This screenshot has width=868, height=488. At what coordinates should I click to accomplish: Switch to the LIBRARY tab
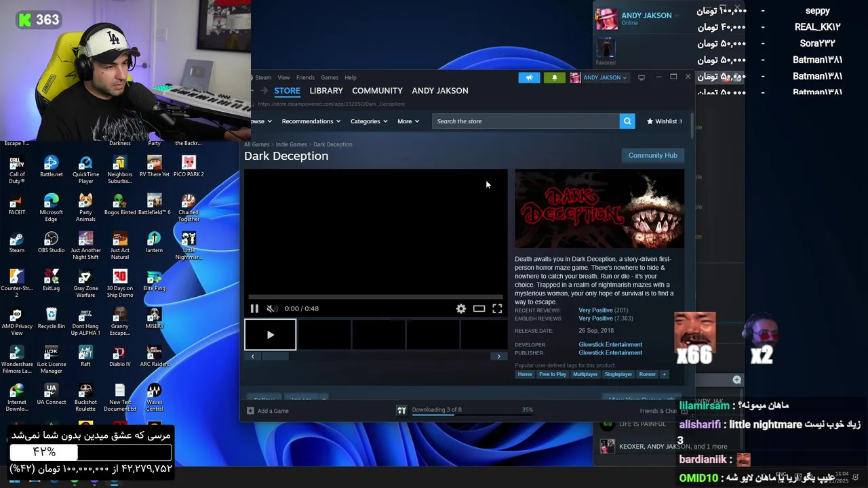pos(326,91)
